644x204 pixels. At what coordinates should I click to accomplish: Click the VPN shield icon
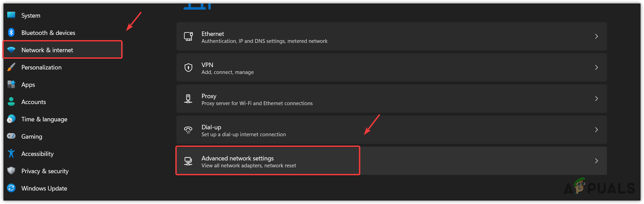(x=188, y=67)
